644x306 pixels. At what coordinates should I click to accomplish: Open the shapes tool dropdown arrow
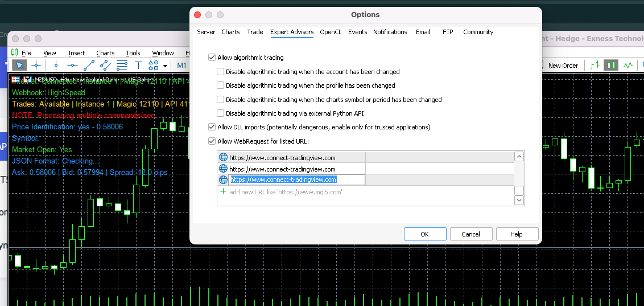[165, 66]
